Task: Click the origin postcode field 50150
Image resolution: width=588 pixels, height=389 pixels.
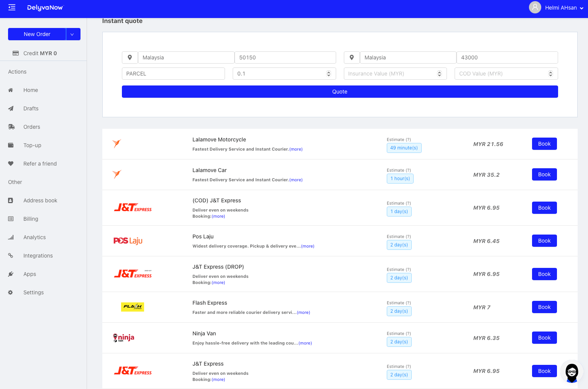Action: [285, 57]
